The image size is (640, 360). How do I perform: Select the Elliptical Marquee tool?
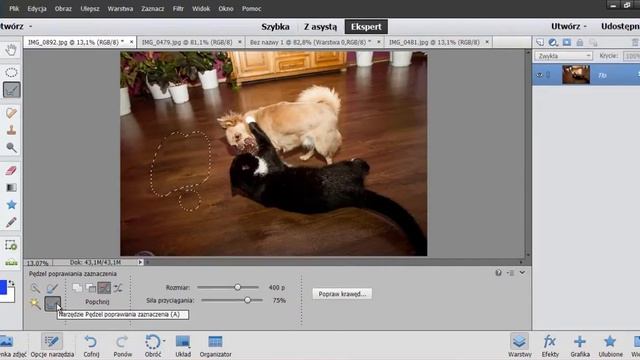tap(11, 72)
